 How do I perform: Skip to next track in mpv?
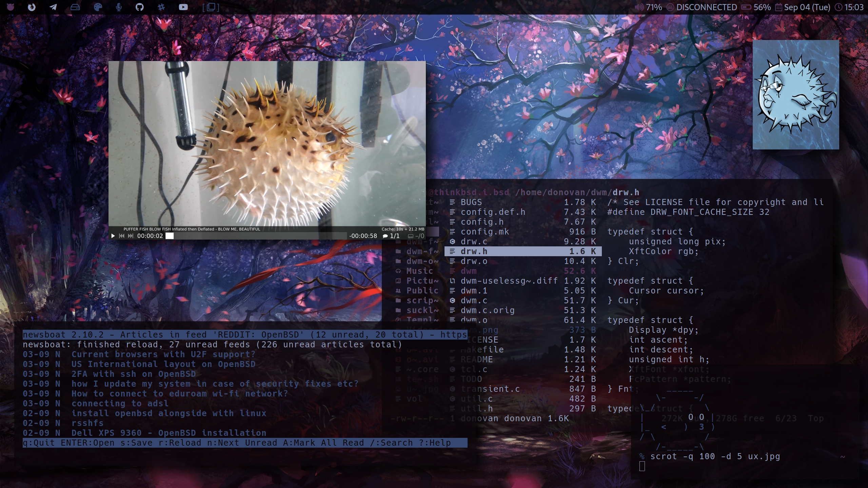point(131,236)
